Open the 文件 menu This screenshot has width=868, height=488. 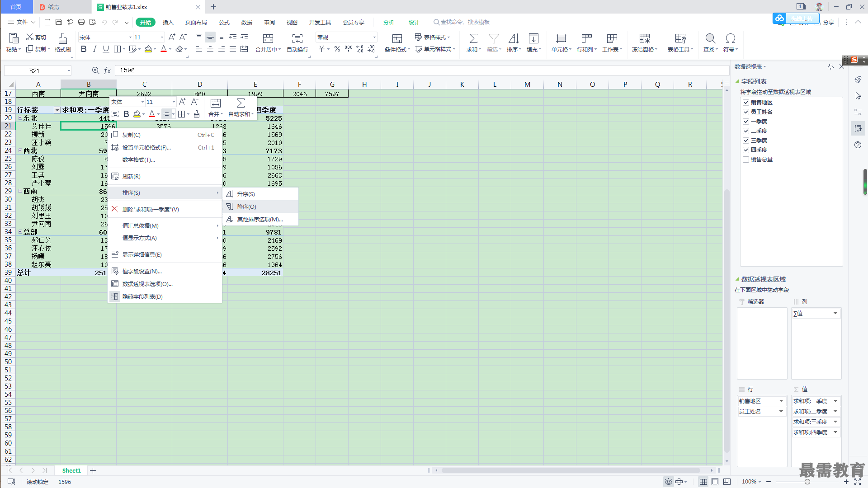click(x=21, y=22)
